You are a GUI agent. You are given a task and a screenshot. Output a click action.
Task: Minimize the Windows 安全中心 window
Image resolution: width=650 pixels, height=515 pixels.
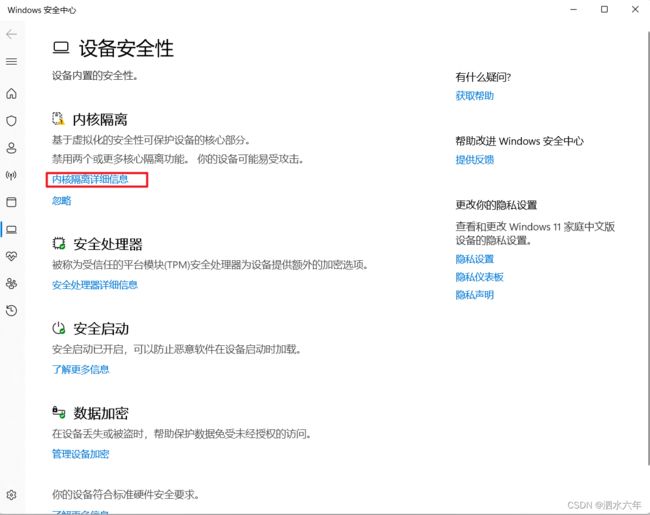[x=574, y=10]
